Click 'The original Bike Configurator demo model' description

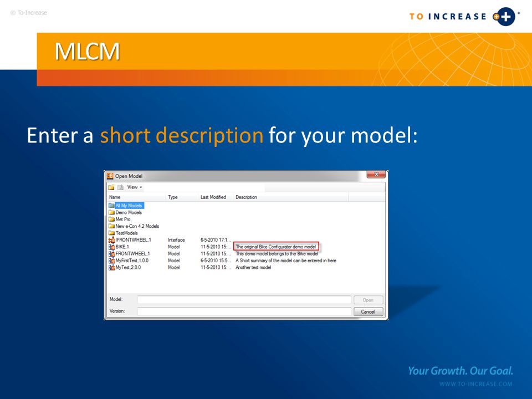click(x=276, y=247)
